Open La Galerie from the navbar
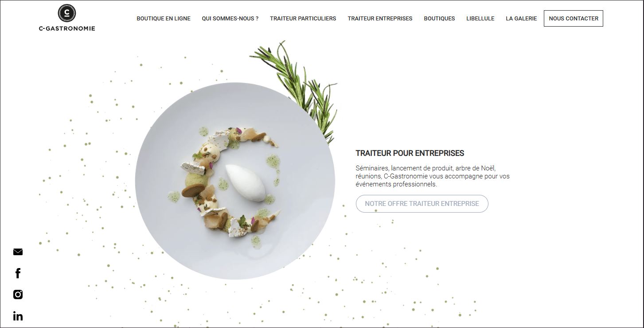 (x=521, y=19)
